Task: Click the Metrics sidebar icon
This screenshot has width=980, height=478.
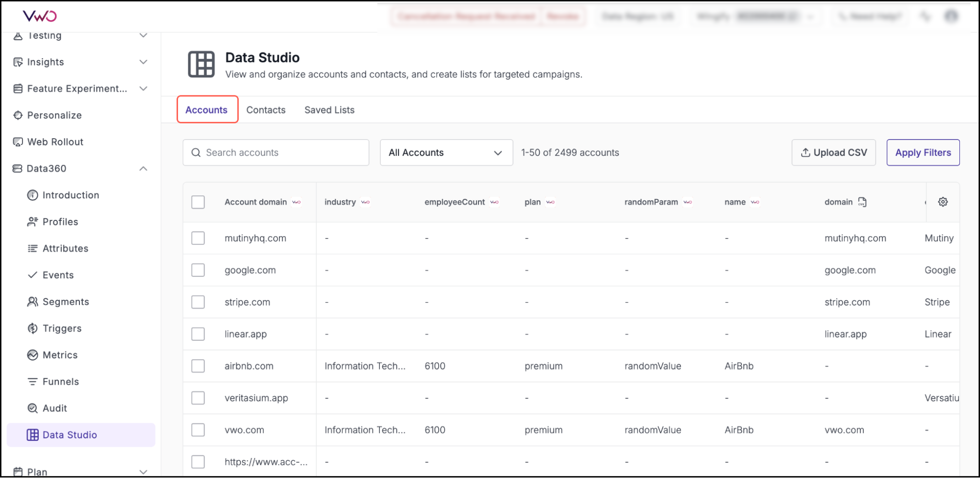Action: pyautogui.click(x=32, y=355)
